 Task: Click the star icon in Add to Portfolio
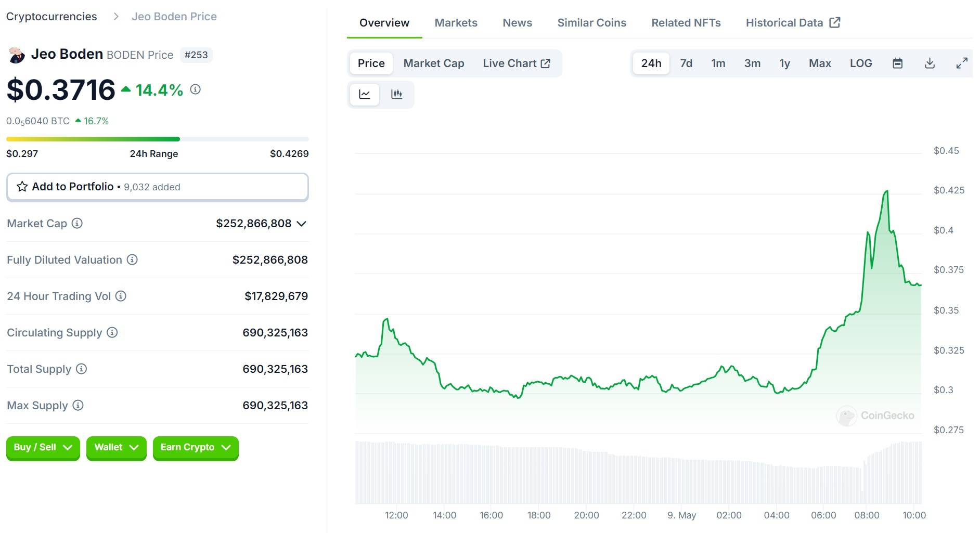pos(22,187)
